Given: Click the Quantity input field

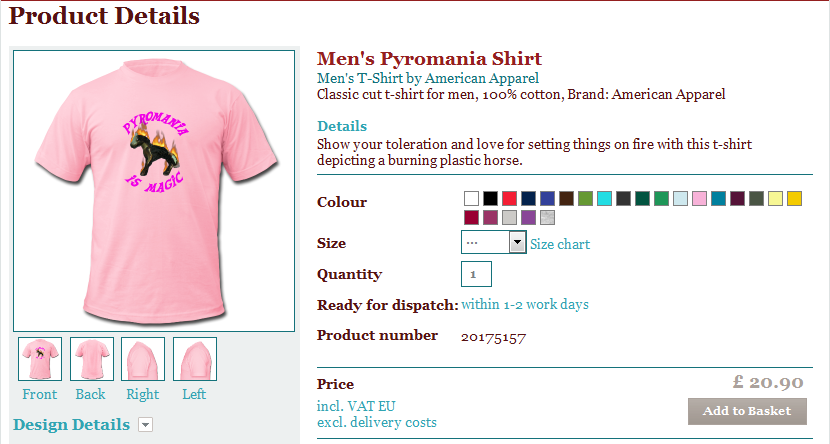Looking at the screenshot, I should 476,274.
